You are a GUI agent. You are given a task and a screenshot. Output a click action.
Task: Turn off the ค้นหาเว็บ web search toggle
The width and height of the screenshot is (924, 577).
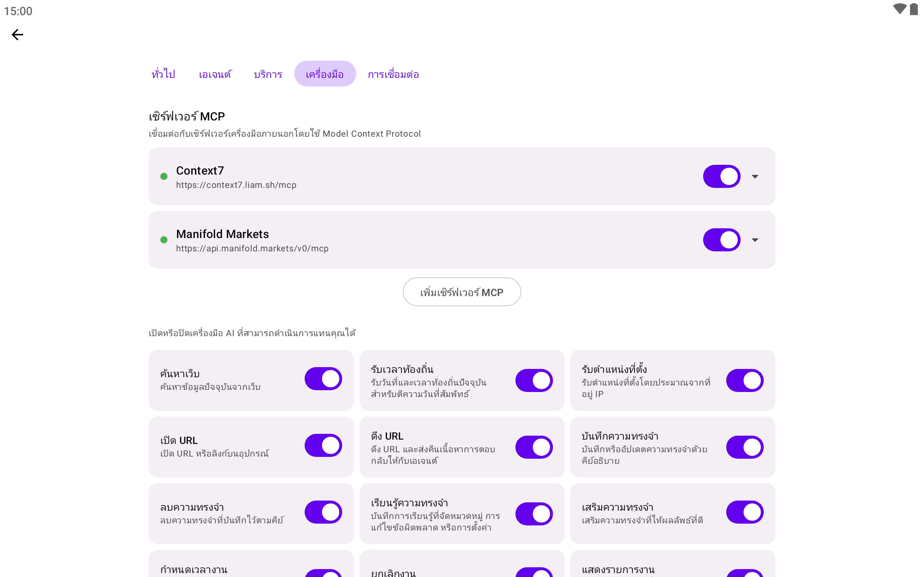[323, 379]
